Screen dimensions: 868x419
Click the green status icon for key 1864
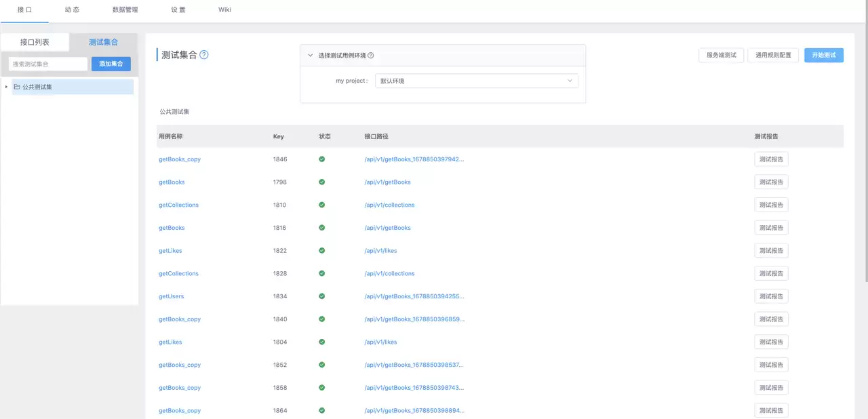click(x=321, y=410)
